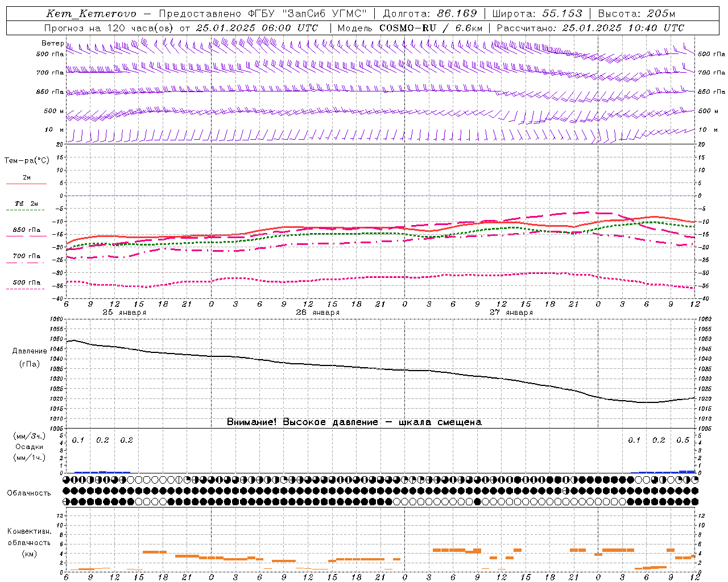The height and width of the screenshot is (582, 728).
Task: Select the 'Предоставлено ФГБУ "ЗапСиб УГМС"' provider text
Action: [x=263, y=14]
